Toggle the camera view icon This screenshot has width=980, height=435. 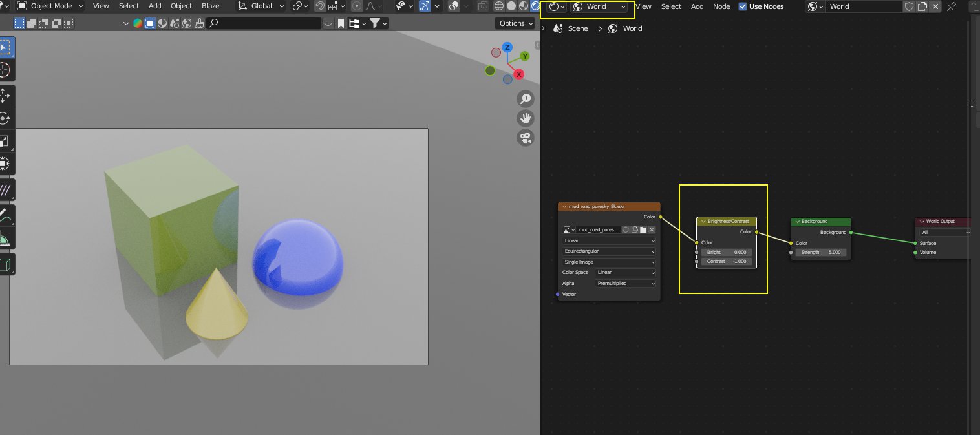(x=526, y=138)
